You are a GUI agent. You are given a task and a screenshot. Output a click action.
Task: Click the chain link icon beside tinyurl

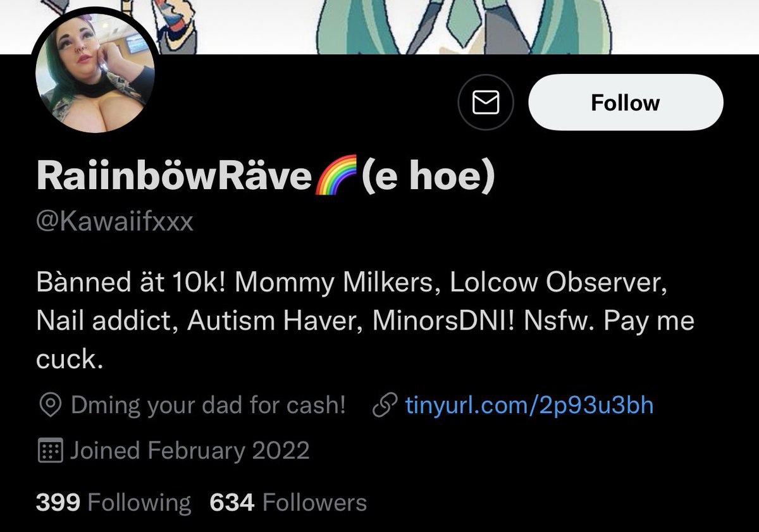(x=386, y=405)
